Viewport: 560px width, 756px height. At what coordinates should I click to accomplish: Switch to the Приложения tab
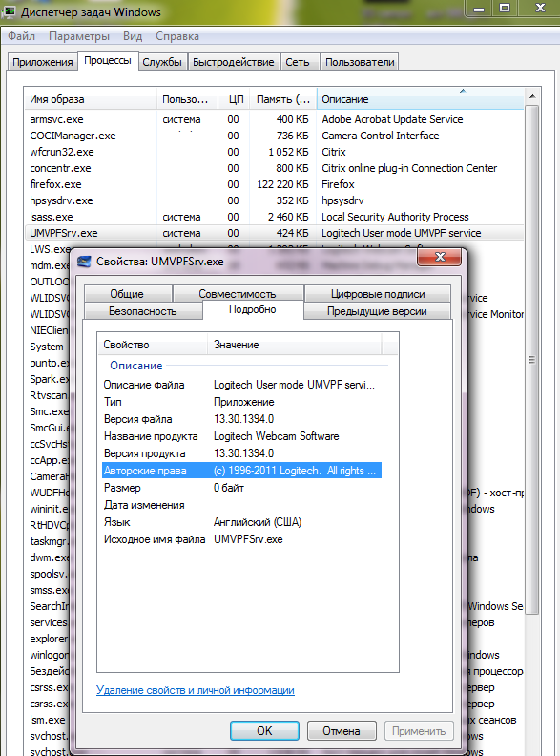point(42,62)
